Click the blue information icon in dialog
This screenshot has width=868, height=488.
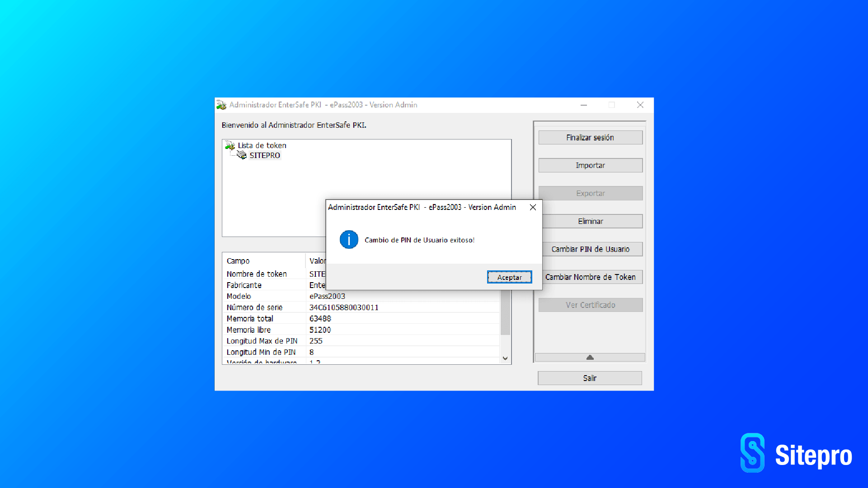click(x=349, y=240)
